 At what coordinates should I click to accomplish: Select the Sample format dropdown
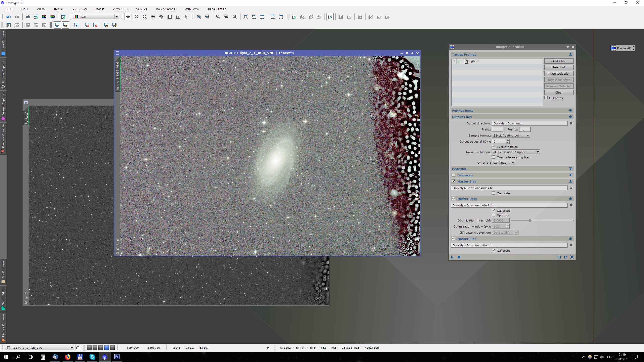click(x=511, y=135)
